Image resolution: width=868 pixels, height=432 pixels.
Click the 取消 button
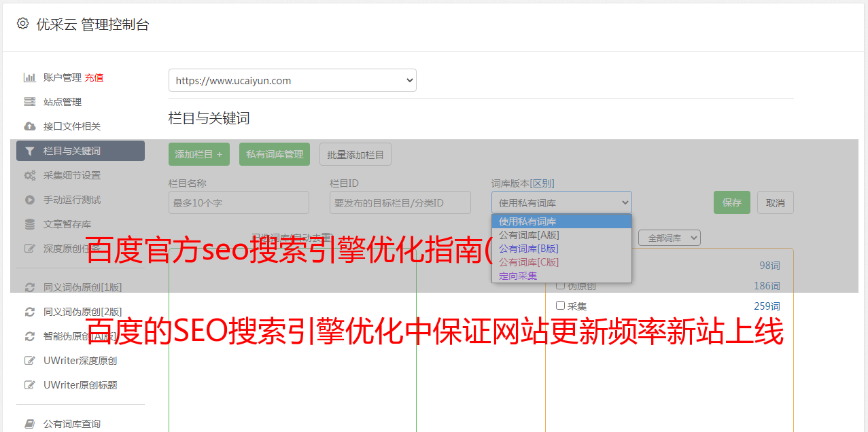point(776,202)
